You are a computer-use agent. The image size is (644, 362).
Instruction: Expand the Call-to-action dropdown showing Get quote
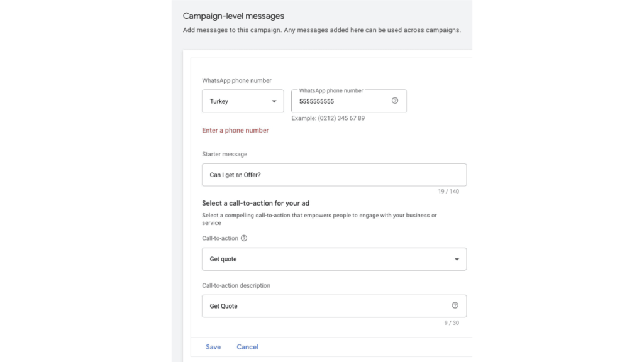pos(334,258)
